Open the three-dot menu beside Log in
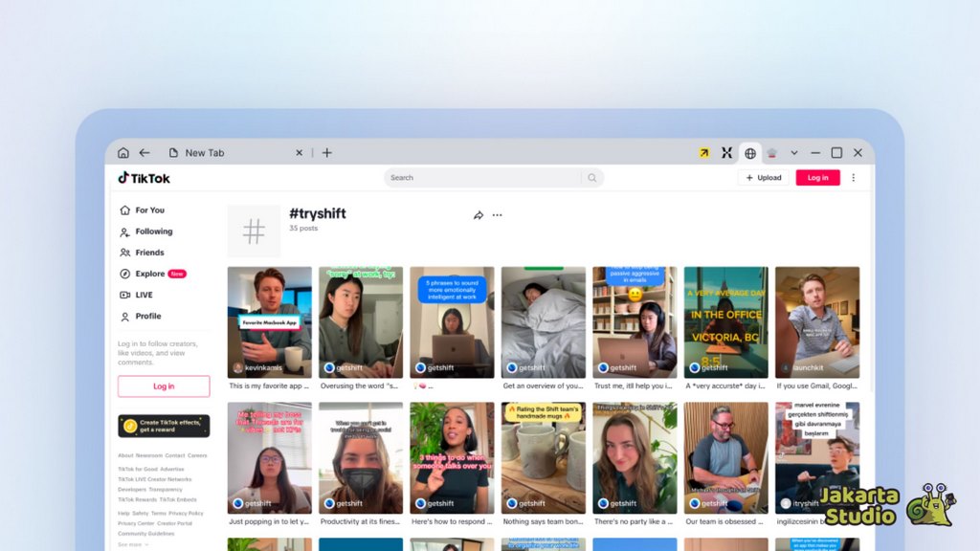The width and height of the screenshot is (980, 551). pos(853,177)
